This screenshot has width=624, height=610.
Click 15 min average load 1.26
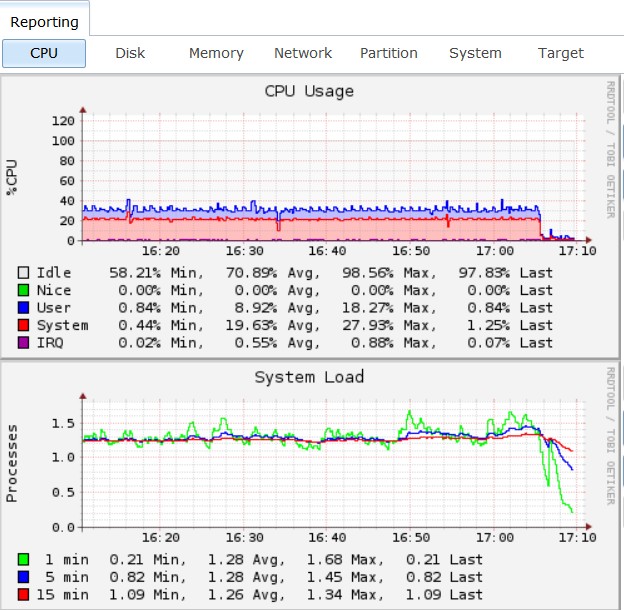click(226, 594)
